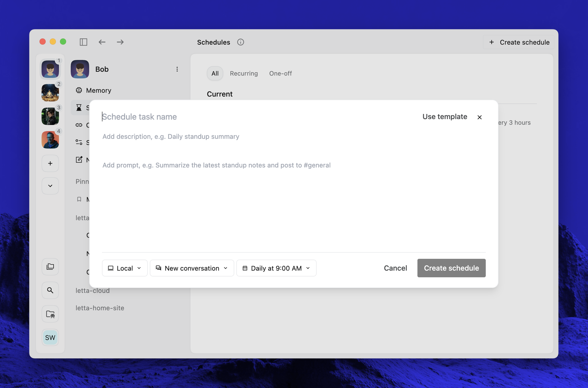Click the Schedule task name field
This screenshot has height=388, width=588.
[257, 117]
